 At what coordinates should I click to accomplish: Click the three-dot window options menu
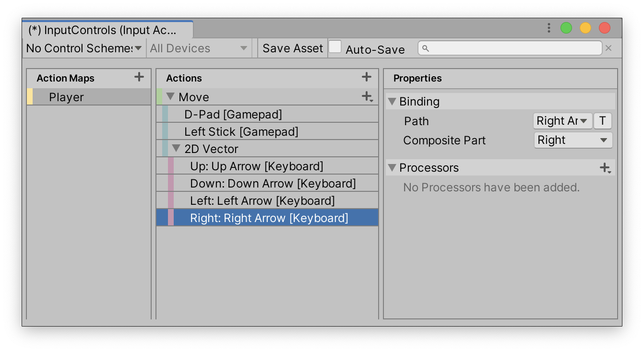coord(549,28)
